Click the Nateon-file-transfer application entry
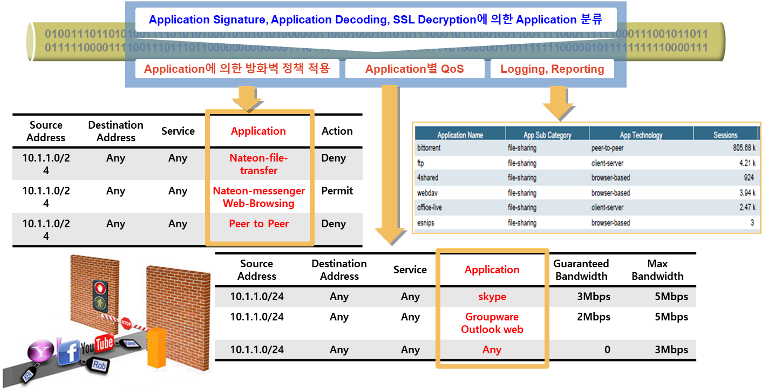The height and width of the screenshot is (391, 762). point(259,164)
